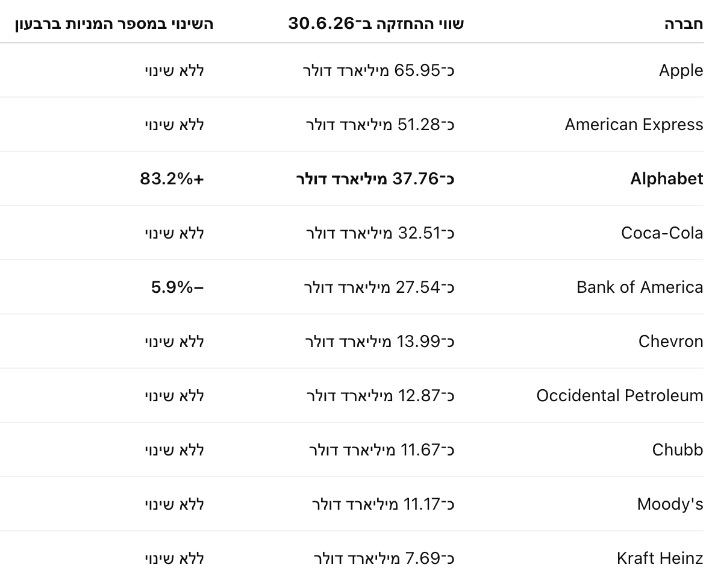The width and height of the screenshot is (712, 588).
Task: Click the חברה column header
Action: tap(683, 23)
